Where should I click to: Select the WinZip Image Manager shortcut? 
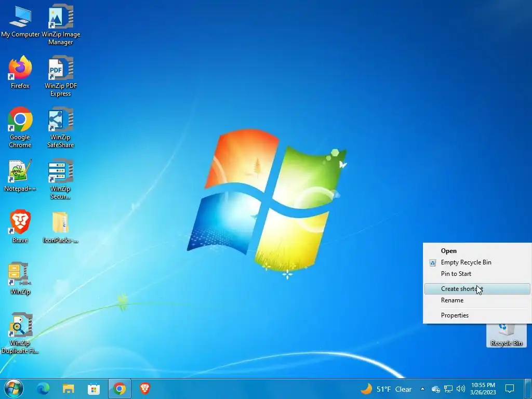click(61, 24)
